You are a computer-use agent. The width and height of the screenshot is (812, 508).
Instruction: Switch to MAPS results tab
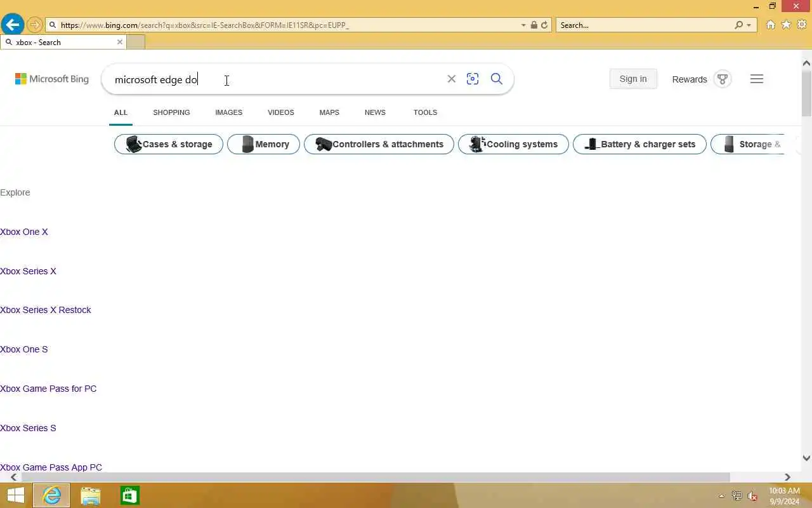[329, 112]
